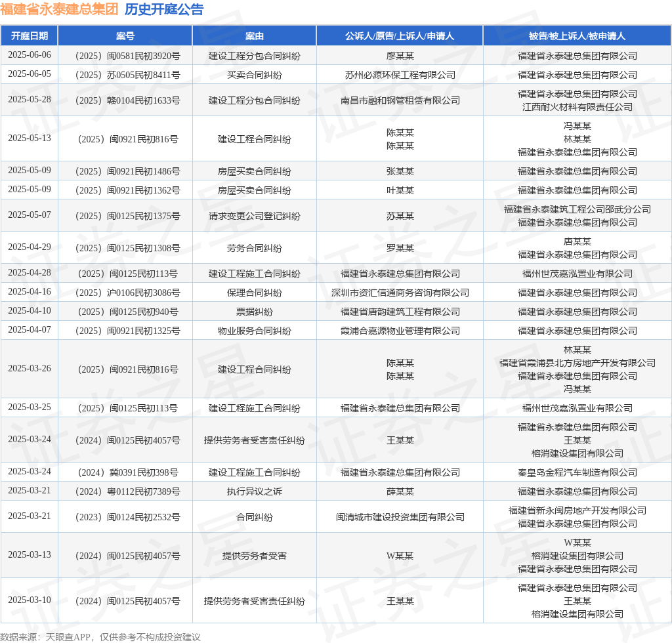The height and width of the screenshot is (643, 672).
Task: Click the 被告/被上诉人/被申请人 column header
Action: [x=577, y=36]
